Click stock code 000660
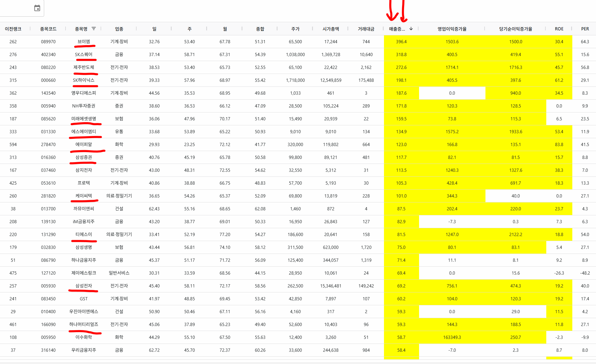 (48, 80)
